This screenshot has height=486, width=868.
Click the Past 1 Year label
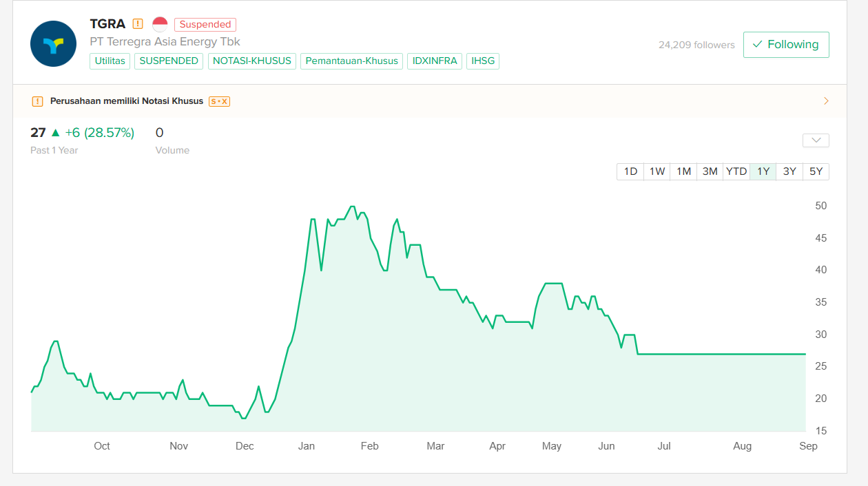coord(54,150)
